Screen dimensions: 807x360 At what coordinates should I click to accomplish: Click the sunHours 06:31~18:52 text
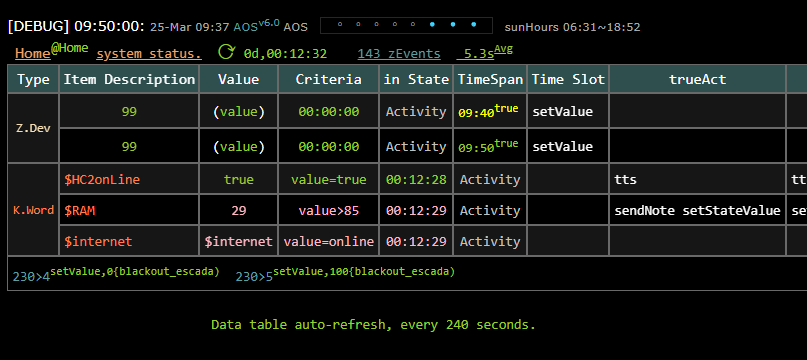(572, 27)
